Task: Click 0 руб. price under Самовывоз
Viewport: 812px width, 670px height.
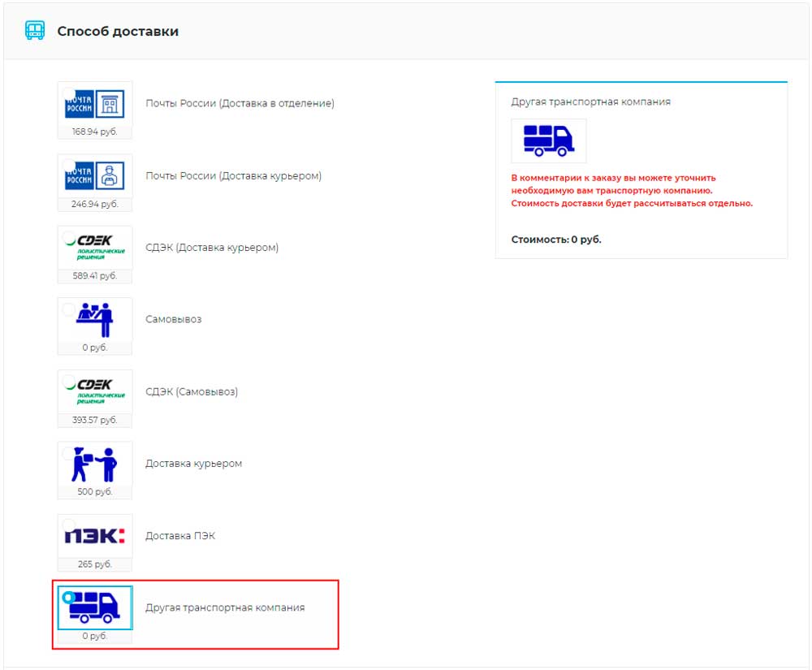Action: pyautogui.click(x=95, y=348)
